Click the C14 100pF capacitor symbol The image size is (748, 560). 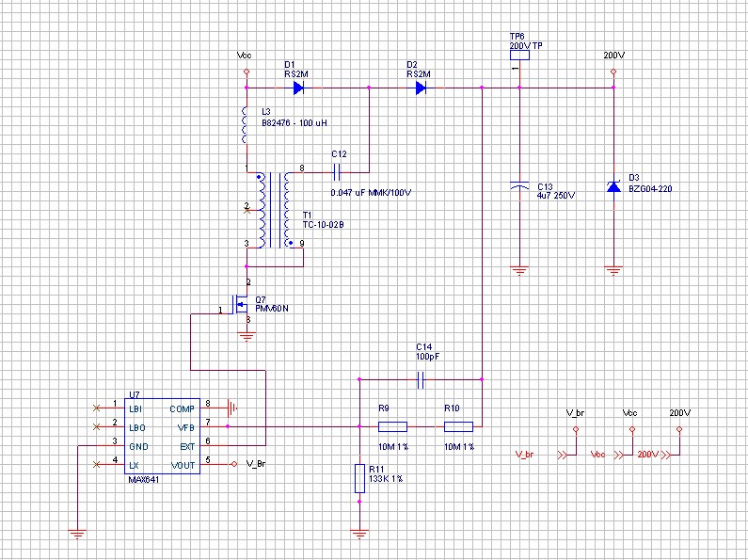tap(422, 379)
